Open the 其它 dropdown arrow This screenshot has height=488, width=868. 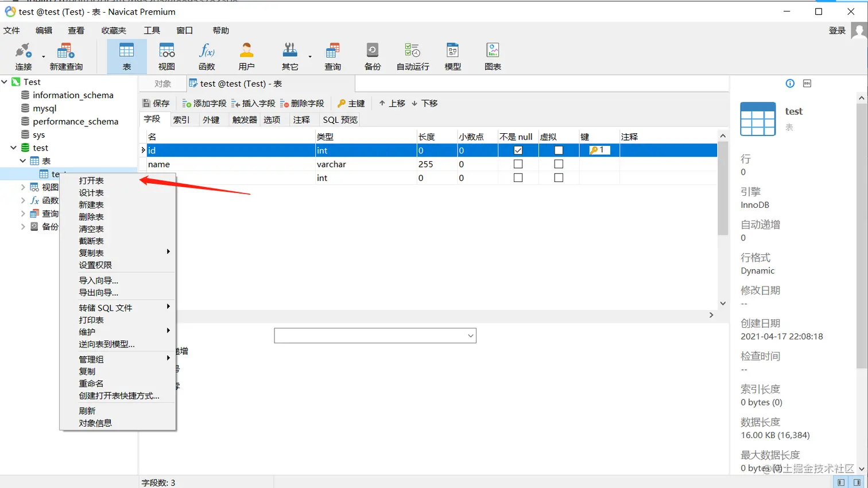[310, 56]
